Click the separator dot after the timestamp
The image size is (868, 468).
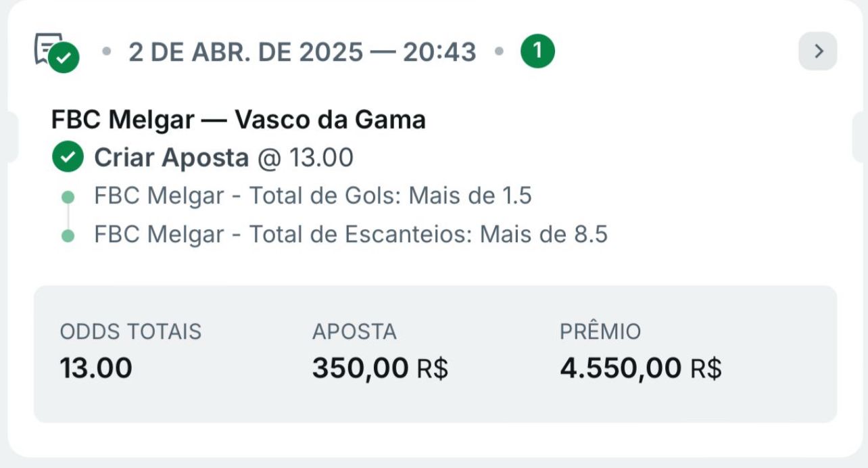[500, 50]
